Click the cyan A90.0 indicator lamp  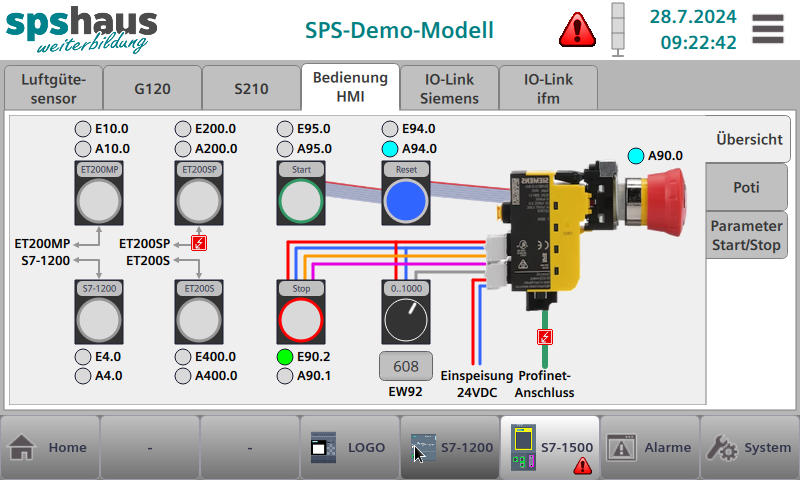coord(636,156)
